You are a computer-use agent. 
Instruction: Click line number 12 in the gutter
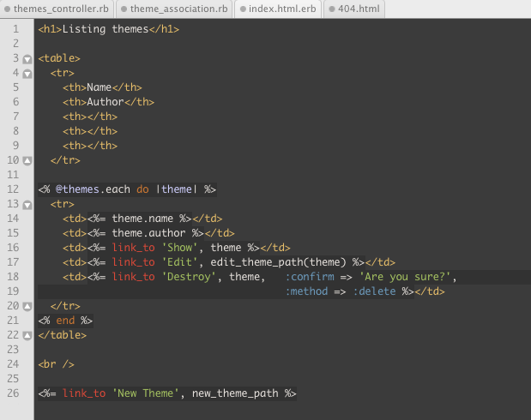(x=13, y=189)
